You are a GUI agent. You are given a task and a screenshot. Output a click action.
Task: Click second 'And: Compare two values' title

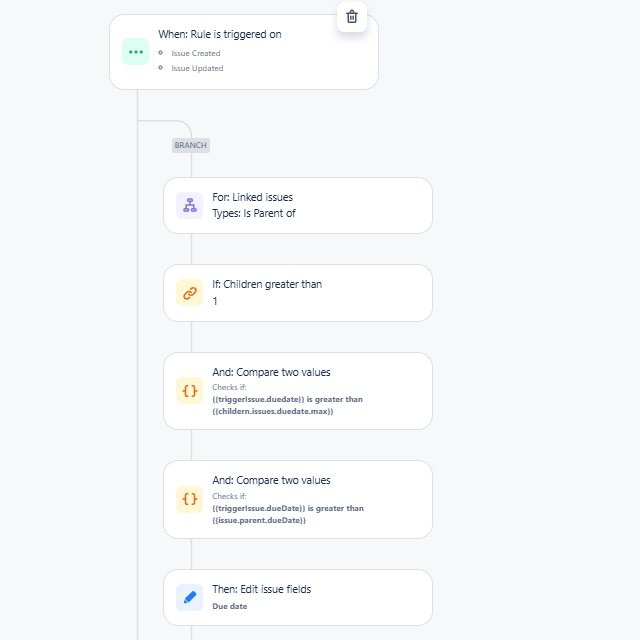[x=271, y=480]
